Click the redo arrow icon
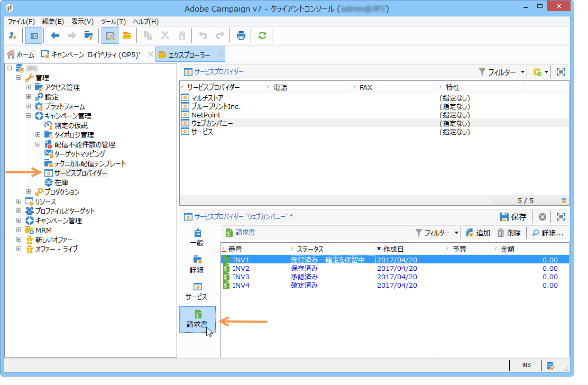 click(220, 35)
